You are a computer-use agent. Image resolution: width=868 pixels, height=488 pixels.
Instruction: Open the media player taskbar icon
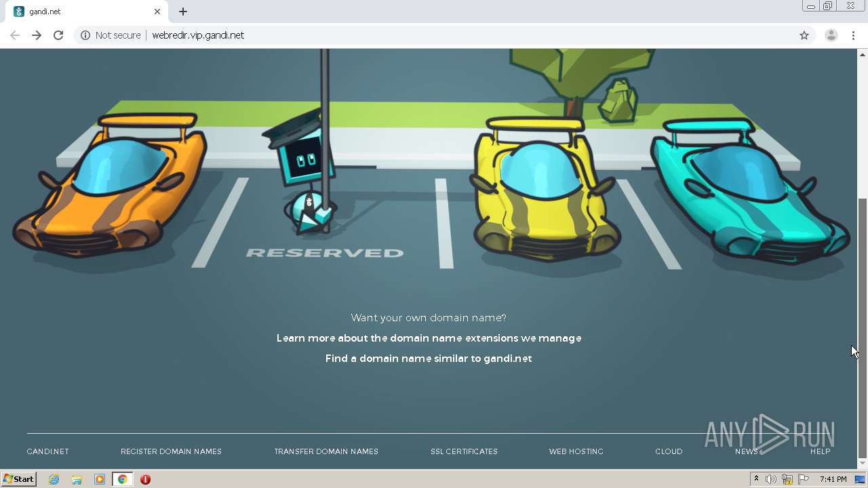[x=100, y=479]
